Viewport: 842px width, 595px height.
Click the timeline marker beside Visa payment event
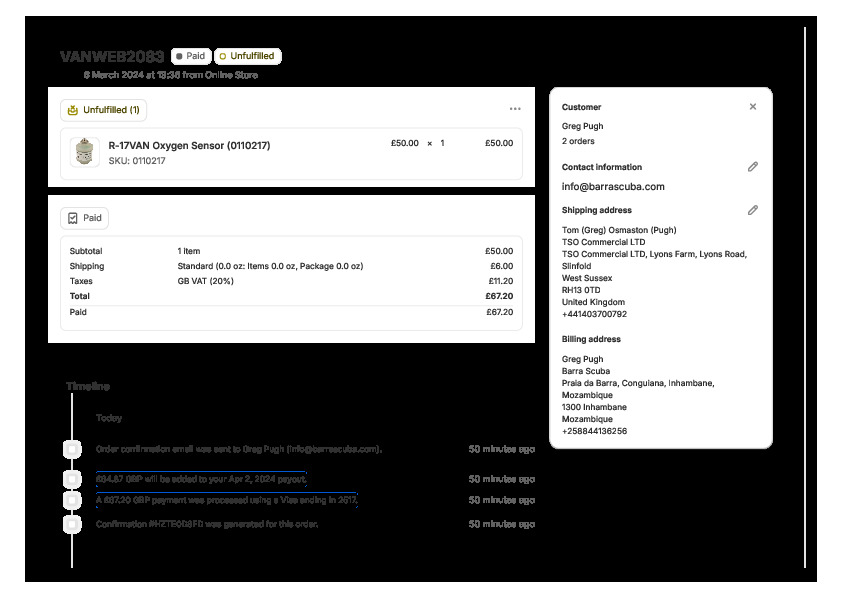tap(72, 500)
